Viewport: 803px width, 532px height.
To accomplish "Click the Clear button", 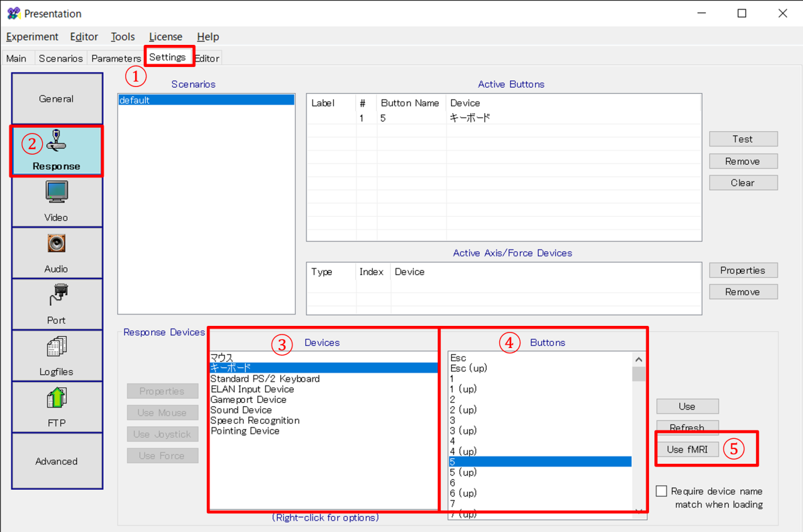I will (743, 183).
